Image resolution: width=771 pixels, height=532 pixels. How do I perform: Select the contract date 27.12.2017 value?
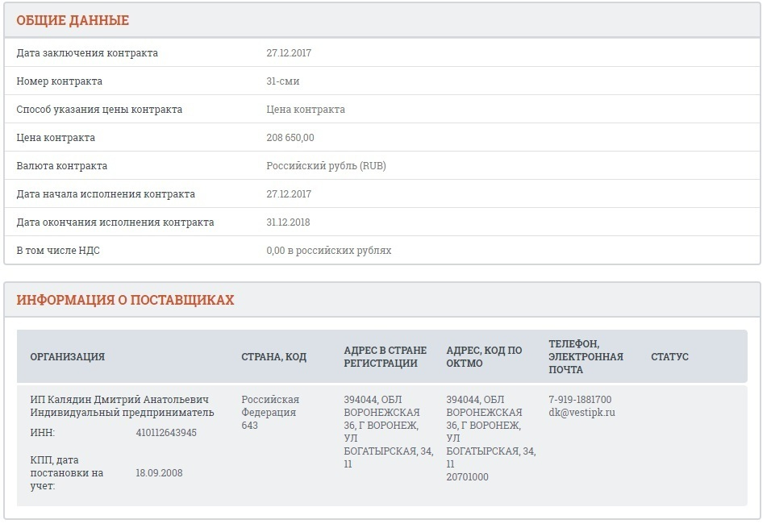(289, 53)
